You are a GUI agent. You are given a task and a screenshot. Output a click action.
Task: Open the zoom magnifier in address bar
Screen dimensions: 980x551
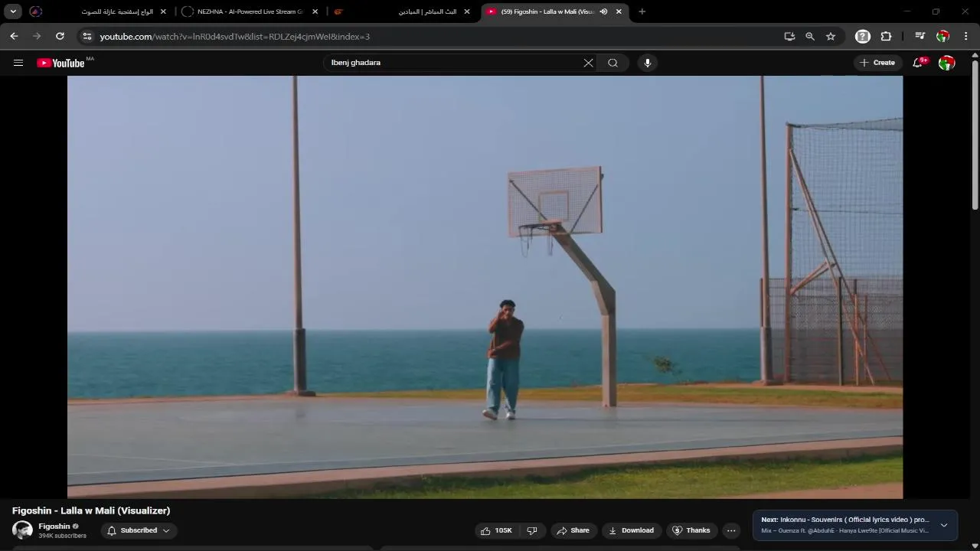pos(810,36)
